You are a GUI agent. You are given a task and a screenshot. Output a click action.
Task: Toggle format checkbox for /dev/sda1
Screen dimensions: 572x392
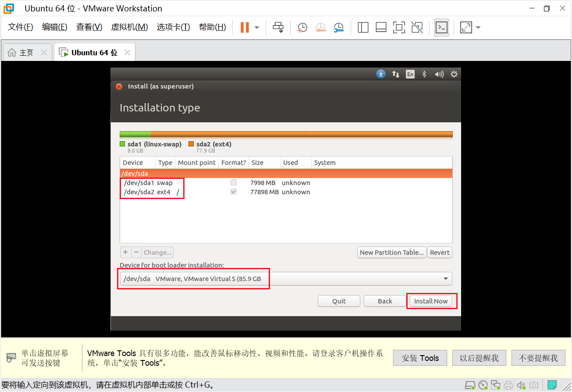(x=234, y=182)
